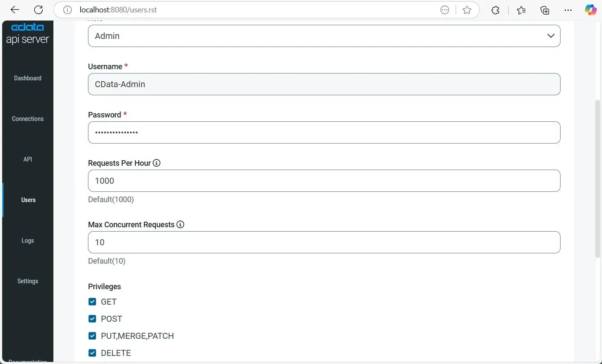The height and width of the screenshot is (364, 602).
Task: Open the Copilot icon in browser toolbar
Action: (x=590, y=10)
